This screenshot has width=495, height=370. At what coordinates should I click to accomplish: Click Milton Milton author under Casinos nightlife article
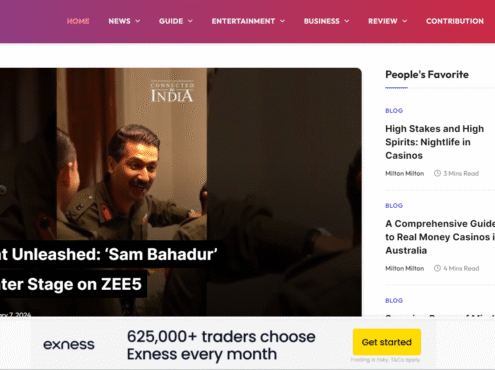(x=405, y=173)
